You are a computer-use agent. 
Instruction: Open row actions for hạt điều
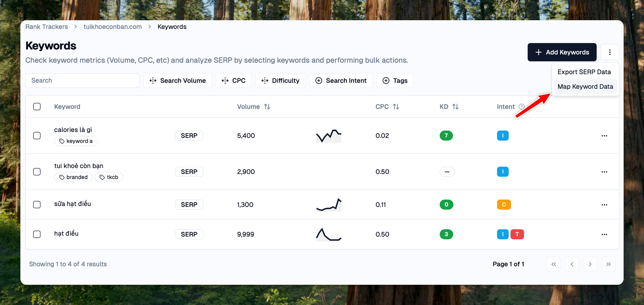coord(604,235)
